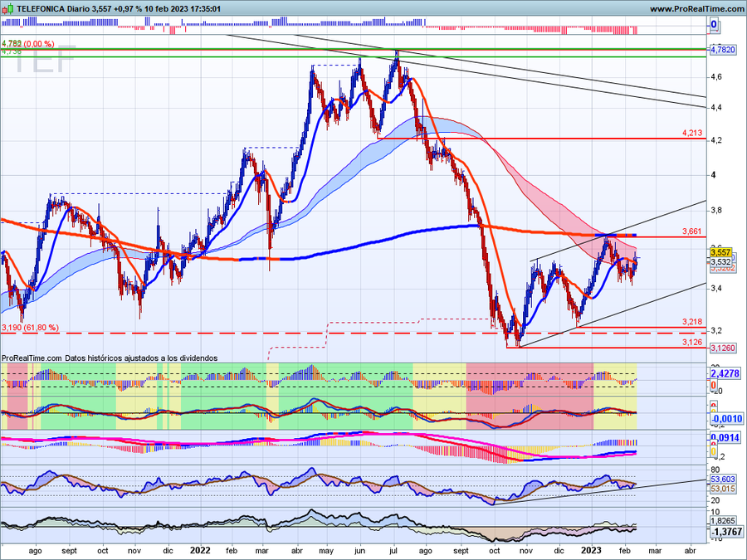This screenshot has width=747, height=560.
Task: Click the yellow 3,557 current price tag
Action: click(720, 252)
